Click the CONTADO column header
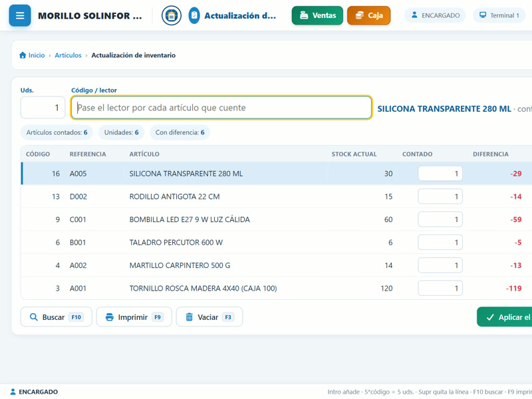The image size is (532, 399). (x=418, y=154)
